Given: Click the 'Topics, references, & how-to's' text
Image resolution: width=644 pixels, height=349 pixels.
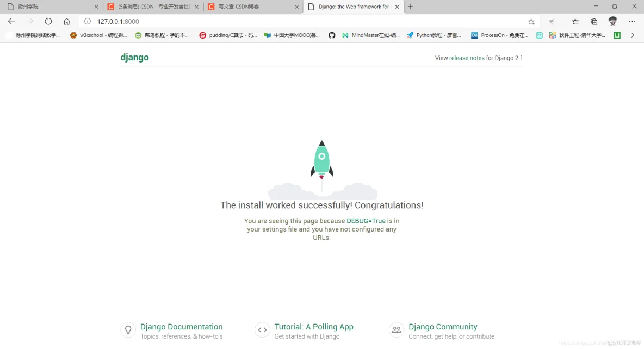Looking at the screenshot, I should (182, 336).
